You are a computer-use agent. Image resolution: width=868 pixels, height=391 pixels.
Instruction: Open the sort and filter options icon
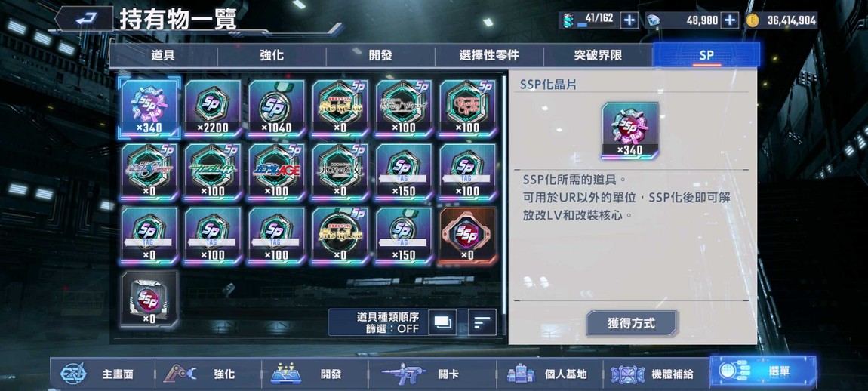coord(482,322)
